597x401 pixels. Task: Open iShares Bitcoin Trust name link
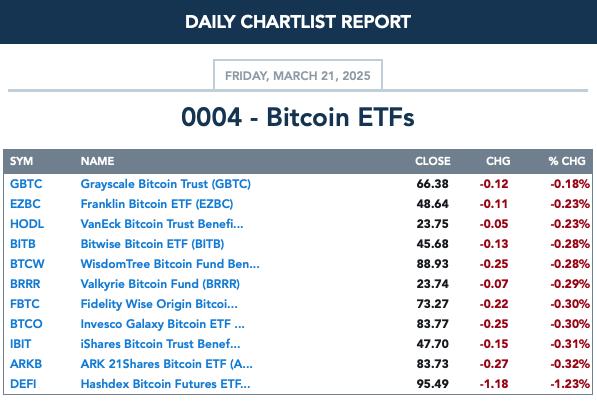coord(160,344)
